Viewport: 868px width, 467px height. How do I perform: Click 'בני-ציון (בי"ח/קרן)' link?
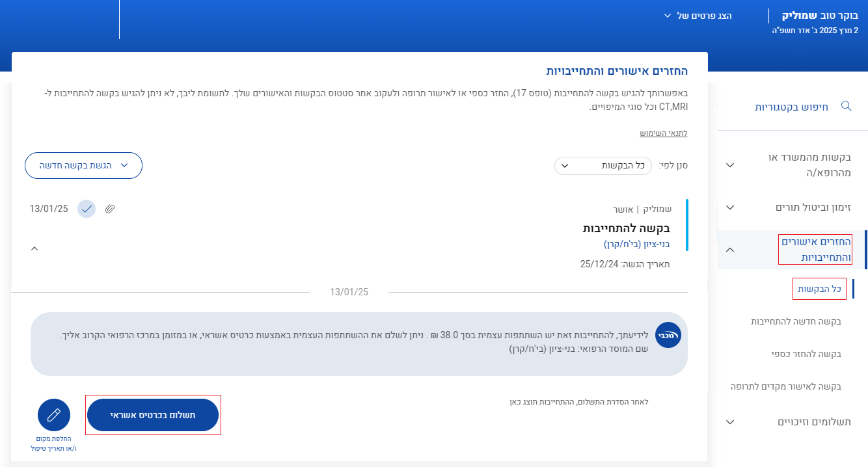click(636, 245)
